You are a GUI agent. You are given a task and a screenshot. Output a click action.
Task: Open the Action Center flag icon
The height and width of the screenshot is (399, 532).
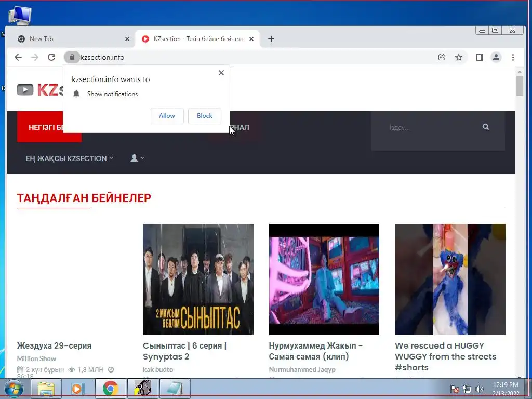point(454,389)
